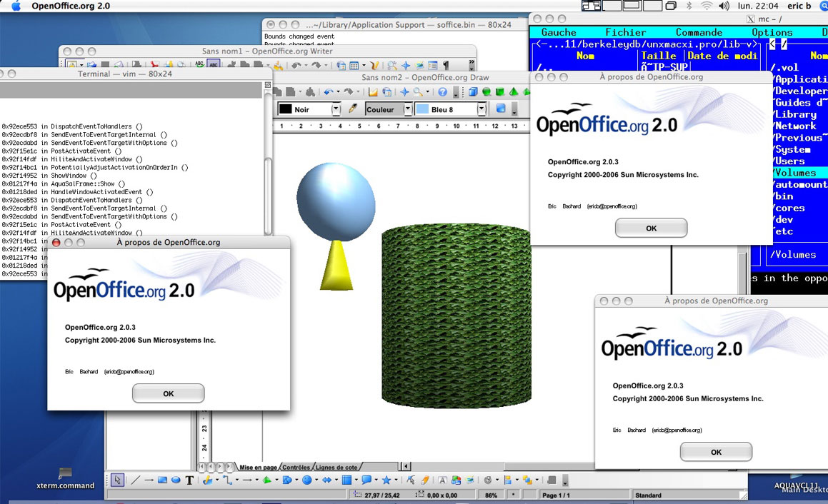Open the Couleur fill style dropdown
This screenshot has width=828, height=504.
coord(408,109)
